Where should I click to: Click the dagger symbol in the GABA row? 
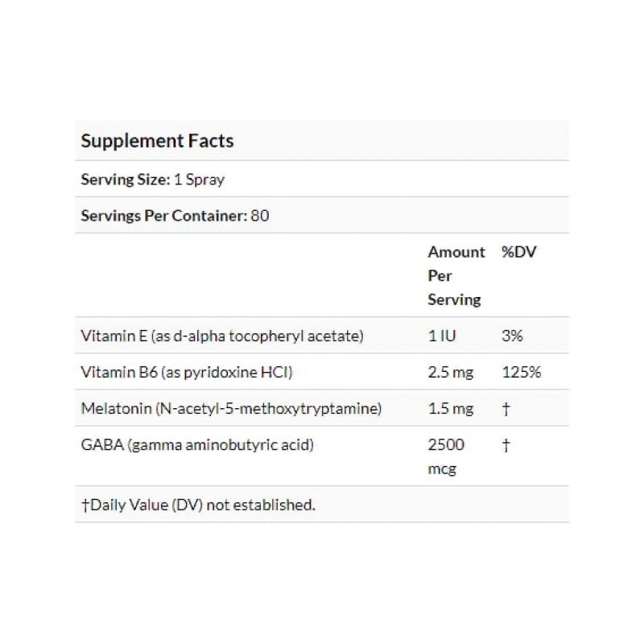[506, 445]
